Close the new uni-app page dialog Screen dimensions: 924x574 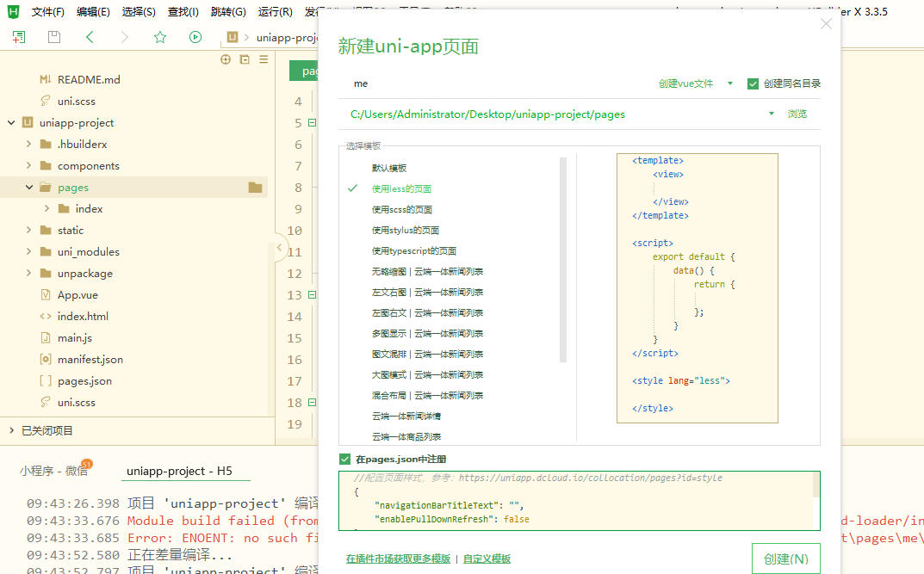tap(826, 23)
